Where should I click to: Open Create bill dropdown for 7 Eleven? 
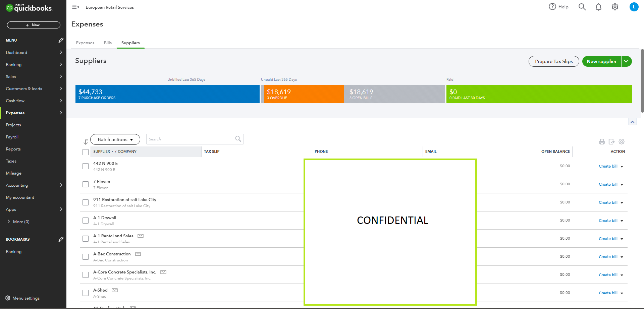click(622, 185)
